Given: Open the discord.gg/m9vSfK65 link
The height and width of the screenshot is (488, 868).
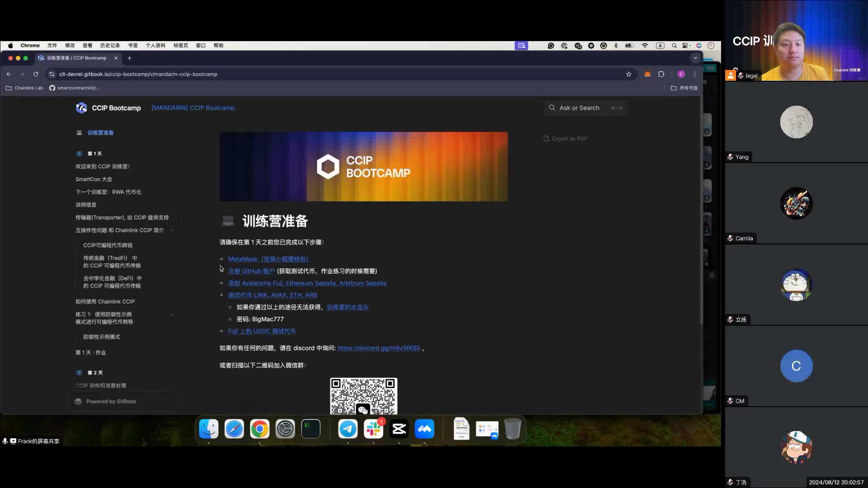Looking at the screenshot, I should [x=379, y=348].
